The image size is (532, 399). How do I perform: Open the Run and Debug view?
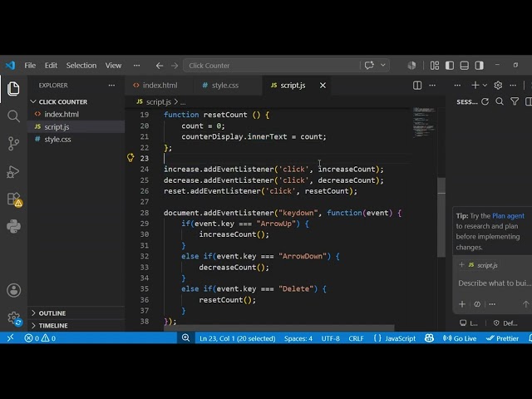[13, 171]
